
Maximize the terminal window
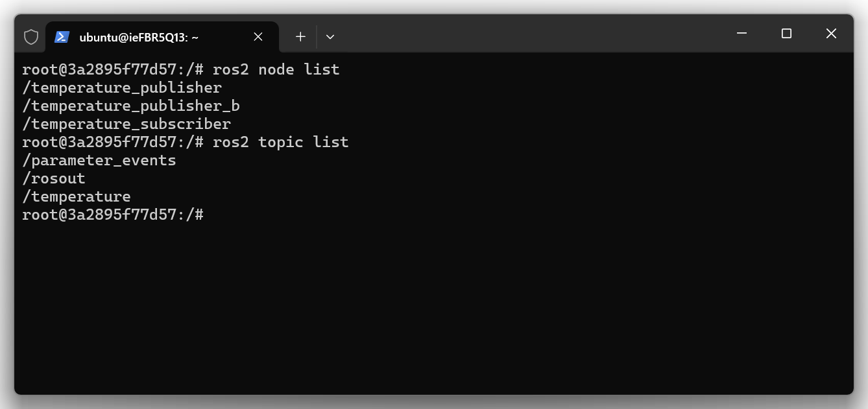pos(786,34)
